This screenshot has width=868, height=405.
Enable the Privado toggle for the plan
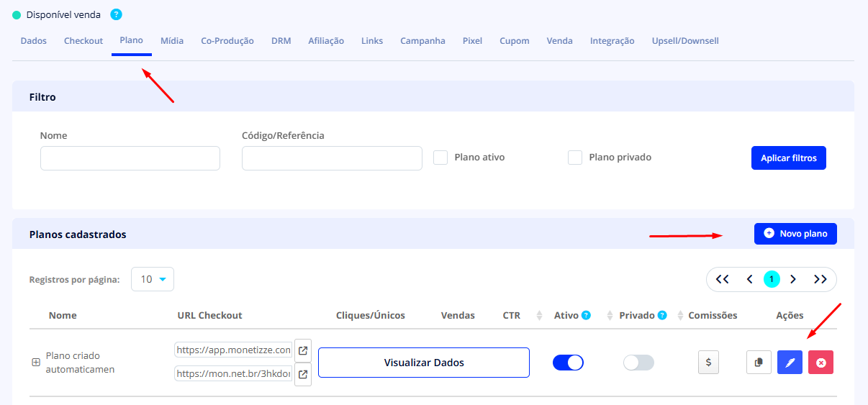tap(638, 363)
